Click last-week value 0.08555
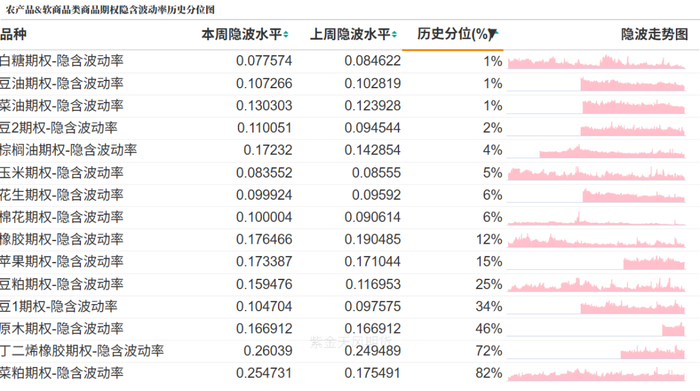 pos(376,172)
